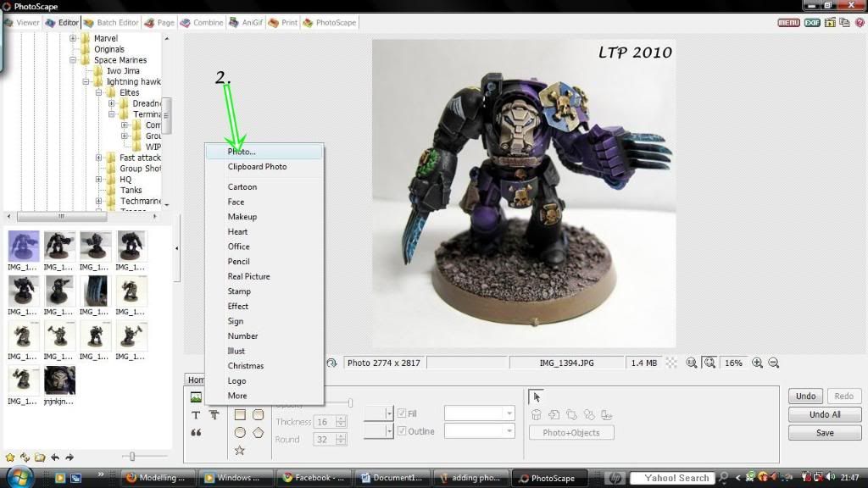Select the rich text tool icon
The image size is (868, 488).
pos(214,415)
